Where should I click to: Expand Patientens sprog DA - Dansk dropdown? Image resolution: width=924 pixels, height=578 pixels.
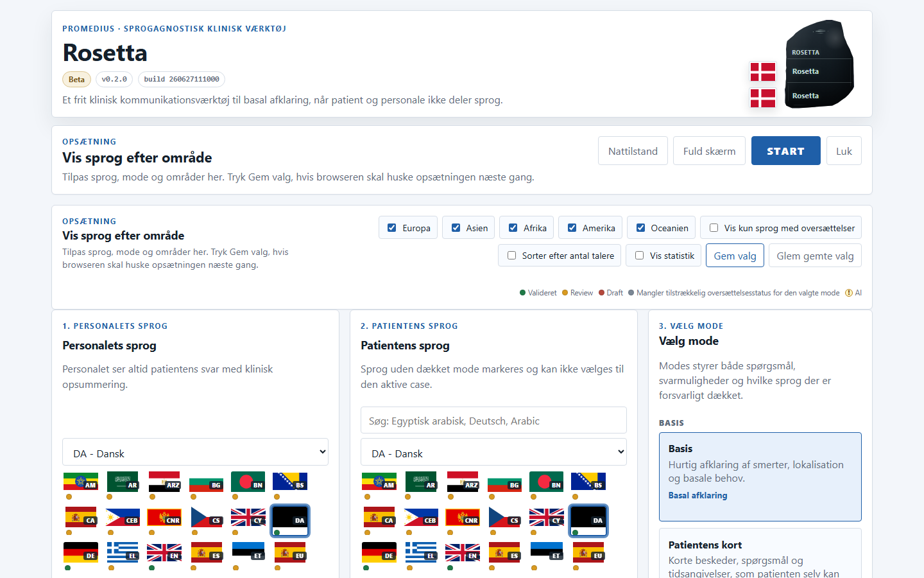493,452
